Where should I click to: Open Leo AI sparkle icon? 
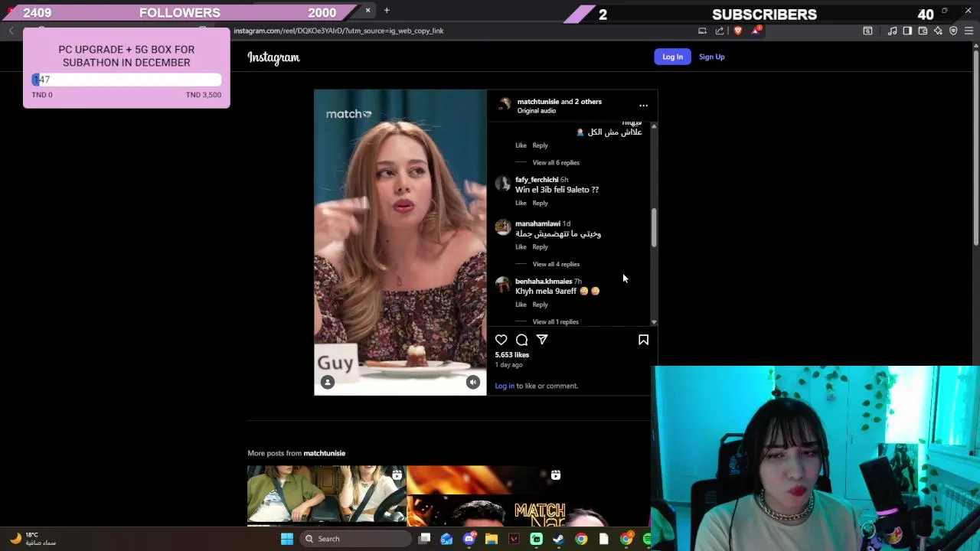(x=938, y=31)
